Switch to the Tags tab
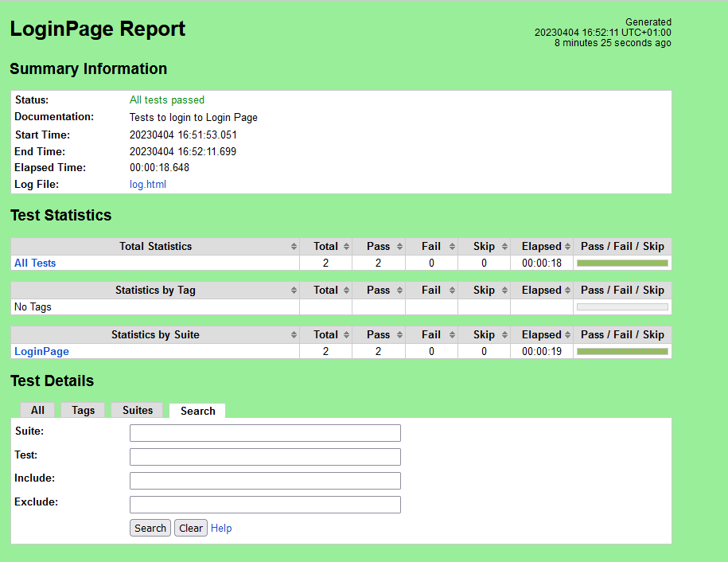 point(82,410)
